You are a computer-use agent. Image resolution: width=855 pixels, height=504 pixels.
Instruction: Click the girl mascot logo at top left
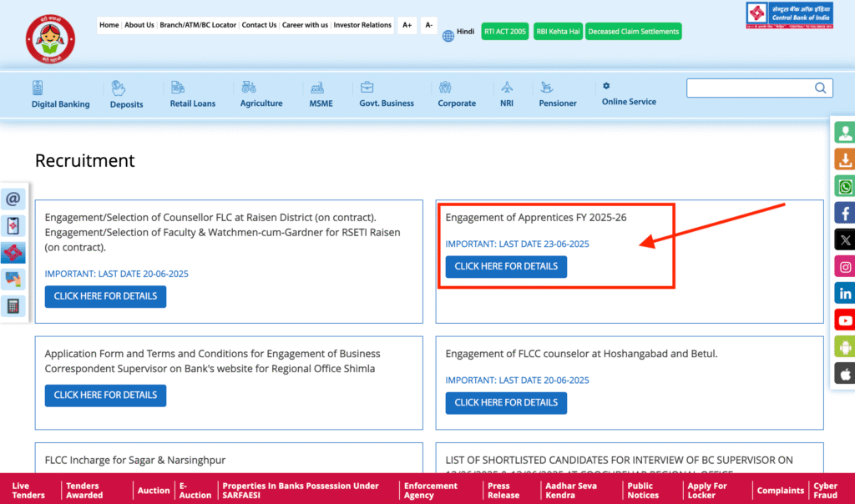coord(50,39)
